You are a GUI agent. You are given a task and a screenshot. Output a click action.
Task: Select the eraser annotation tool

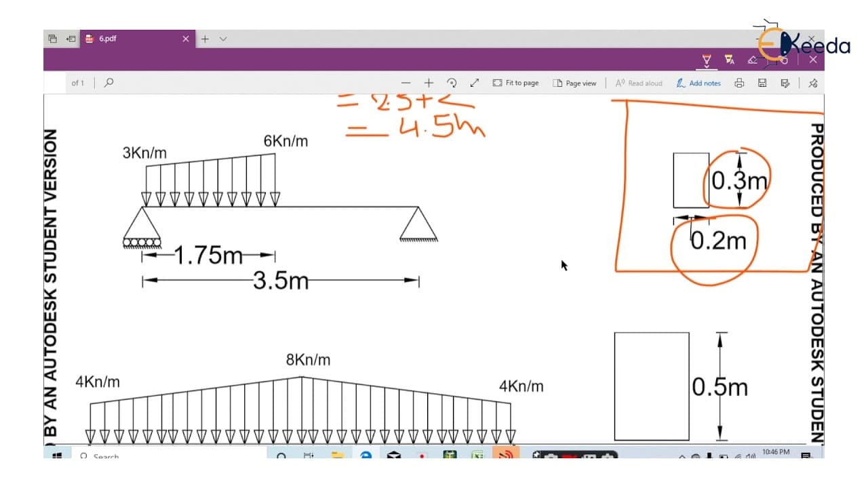(x=752, y=60)
